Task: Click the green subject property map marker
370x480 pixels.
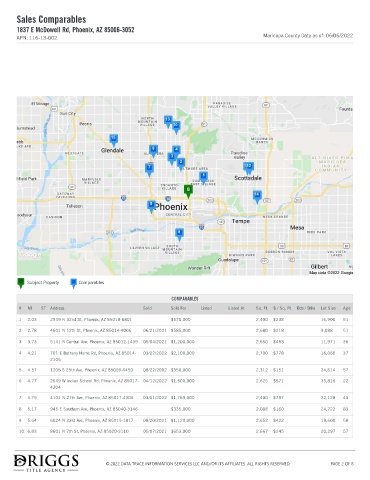Action: pyautogui.click(x=188, y=191)
